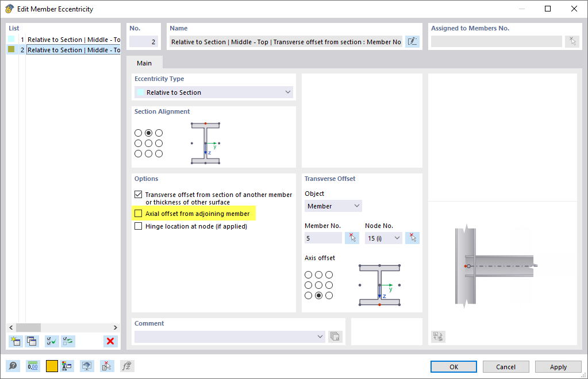
Task: Select bottom-right Section Alignment radio button
Action: [x=159, y=153]
